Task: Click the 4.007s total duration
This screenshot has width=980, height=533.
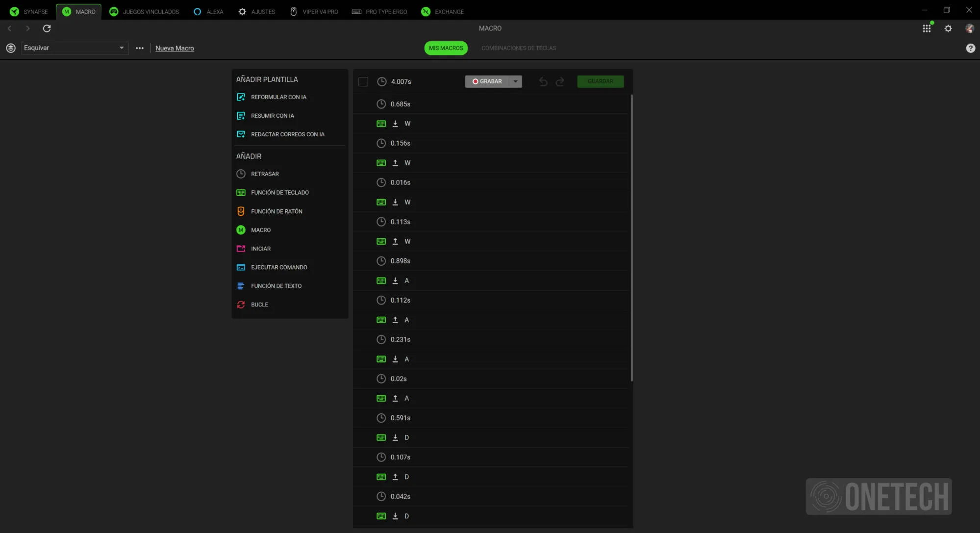Action: point(401,82)
